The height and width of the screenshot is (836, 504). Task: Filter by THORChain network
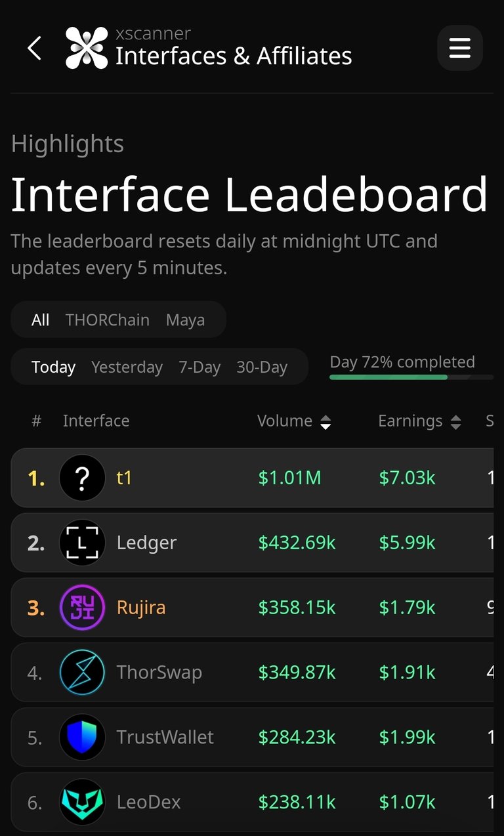(108, 320)
